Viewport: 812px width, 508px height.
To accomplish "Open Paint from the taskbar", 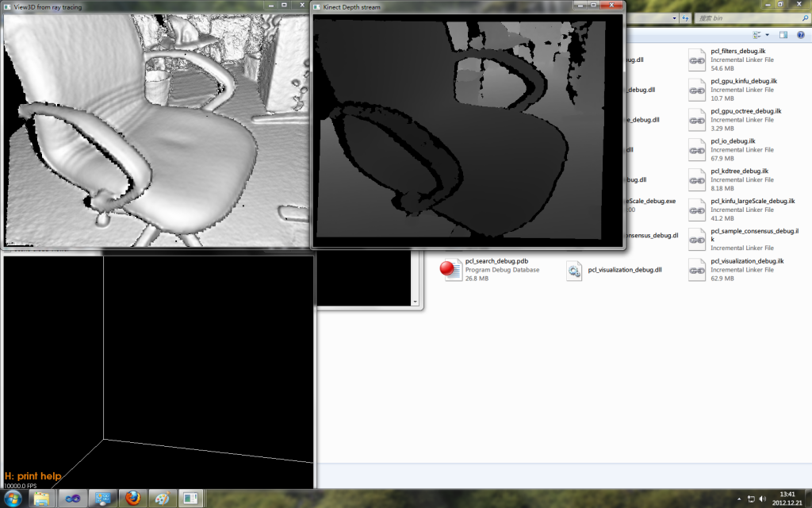I will click(163, 498).
